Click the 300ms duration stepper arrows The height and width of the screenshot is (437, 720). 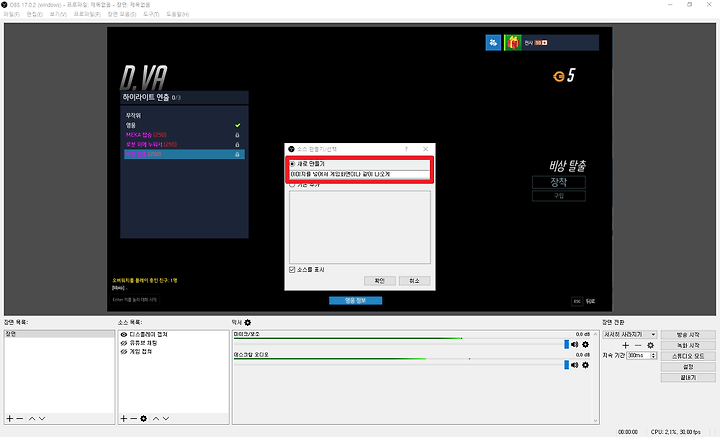click(653, 355)
